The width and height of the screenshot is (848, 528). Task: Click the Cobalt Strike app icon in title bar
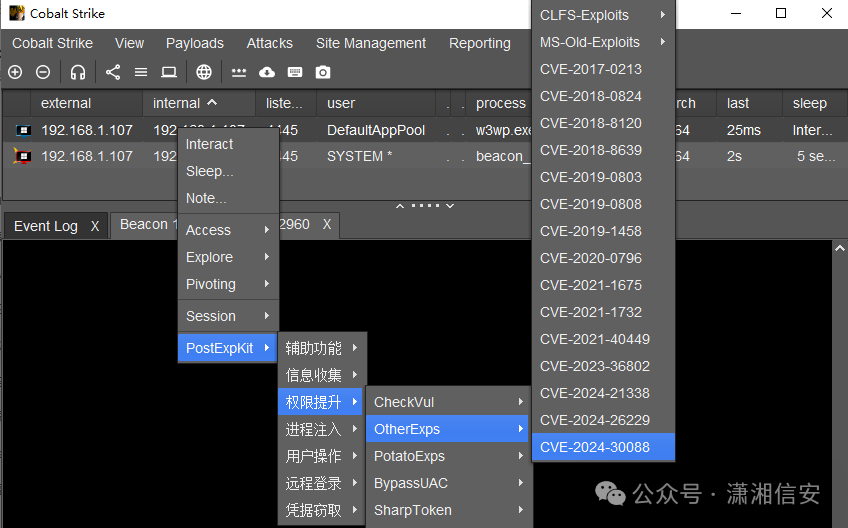(x=17, y=13)
